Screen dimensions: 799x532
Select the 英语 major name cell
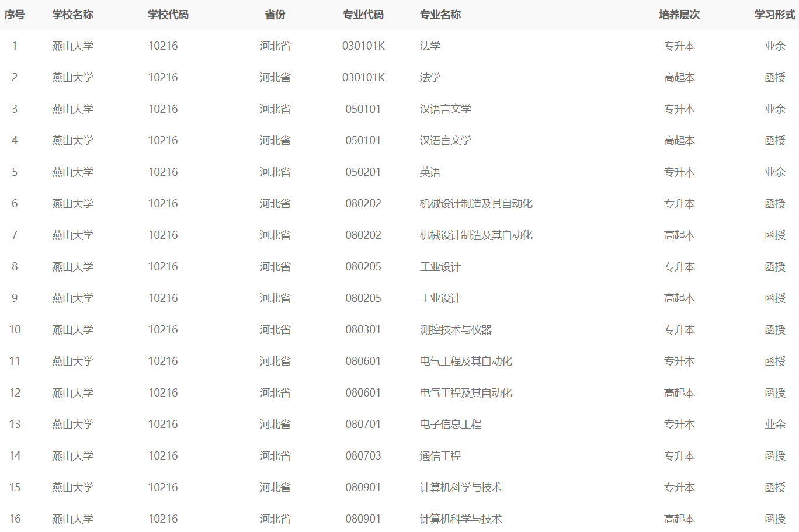tap(430, 172)
